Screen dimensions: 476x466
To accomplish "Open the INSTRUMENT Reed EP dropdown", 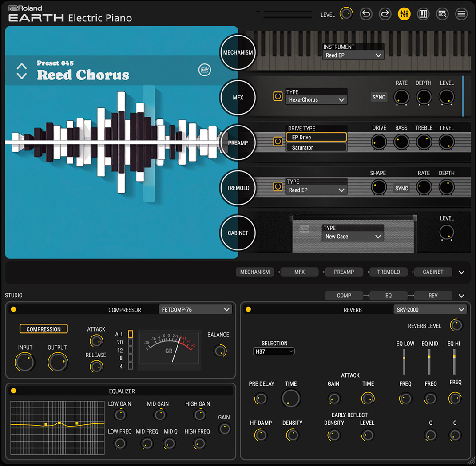I will pos(353,55).
